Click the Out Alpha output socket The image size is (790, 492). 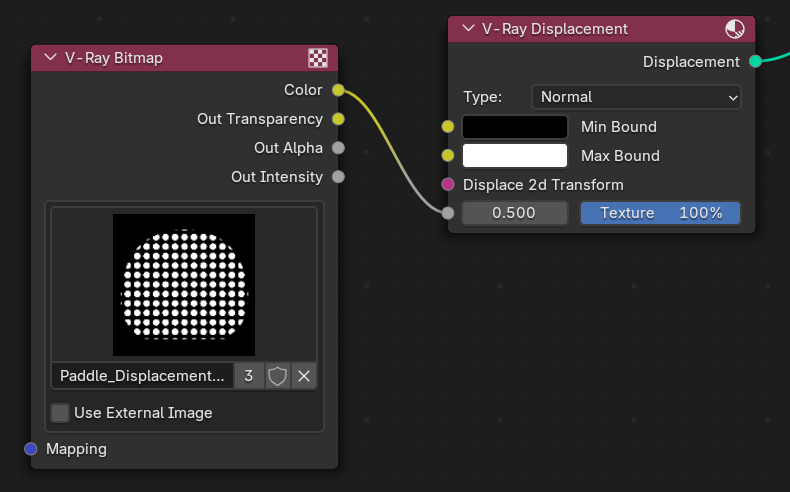(x=338, y=148)
